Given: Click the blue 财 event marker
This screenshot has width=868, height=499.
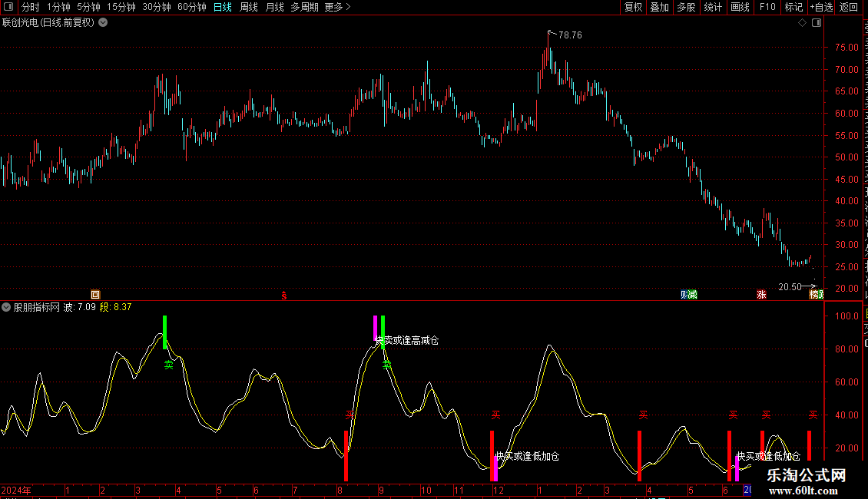Looking at the screenshot, I should 684,294.
